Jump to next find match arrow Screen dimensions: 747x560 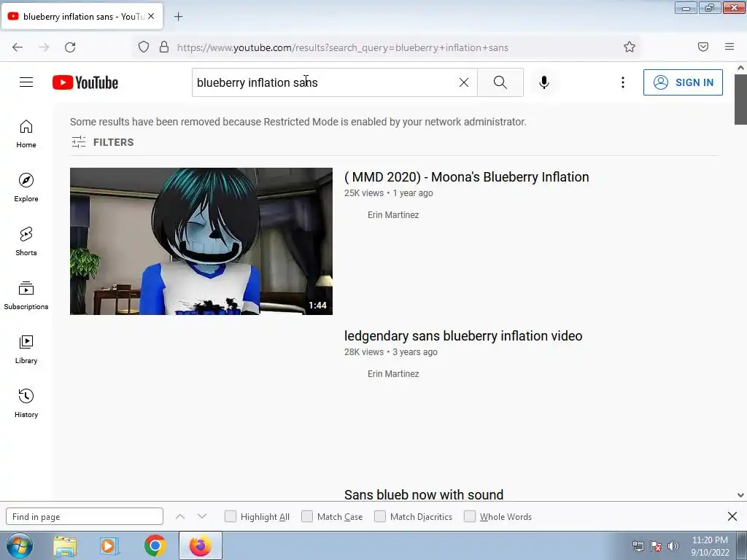pyautogui.click(x=202, y=517)
